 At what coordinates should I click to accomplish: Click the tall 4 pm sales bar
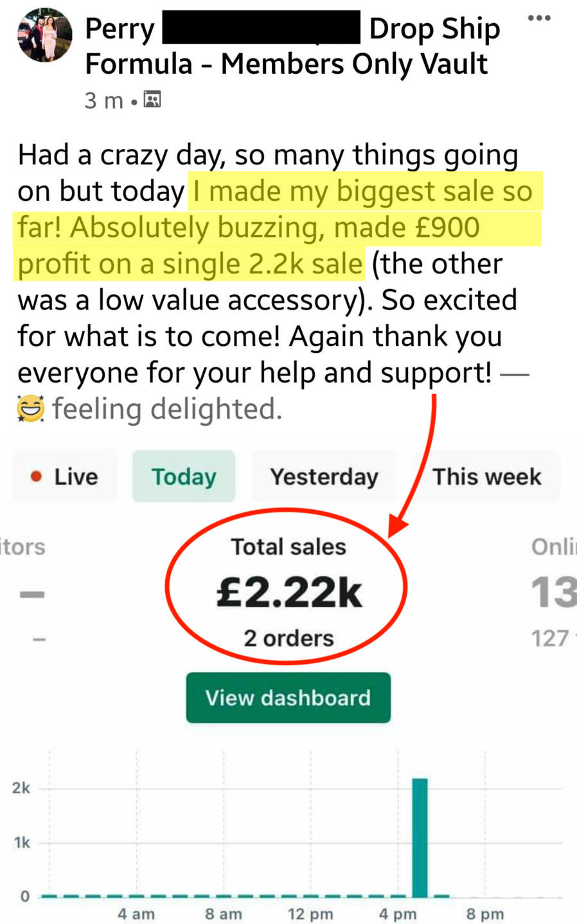click(420, 837)
